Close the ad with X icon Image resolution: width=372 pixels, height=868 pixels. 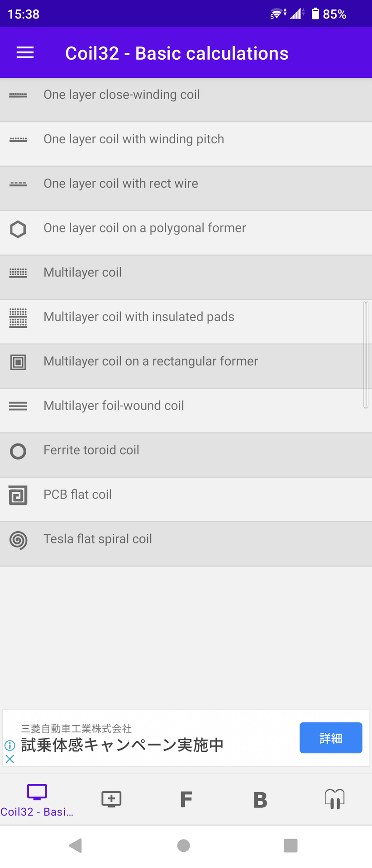click(x=10, y=759)
